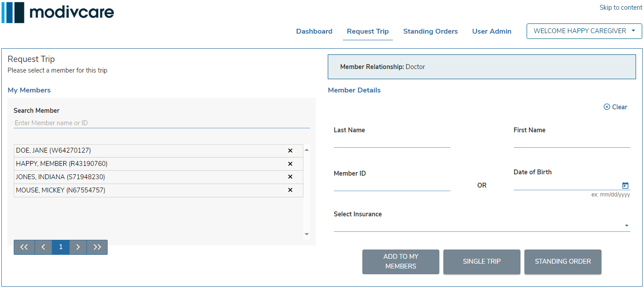The height and width of the screenshot is (288, 644).
Task: Click the Skip to content link
Action: (x=621, y=8)
